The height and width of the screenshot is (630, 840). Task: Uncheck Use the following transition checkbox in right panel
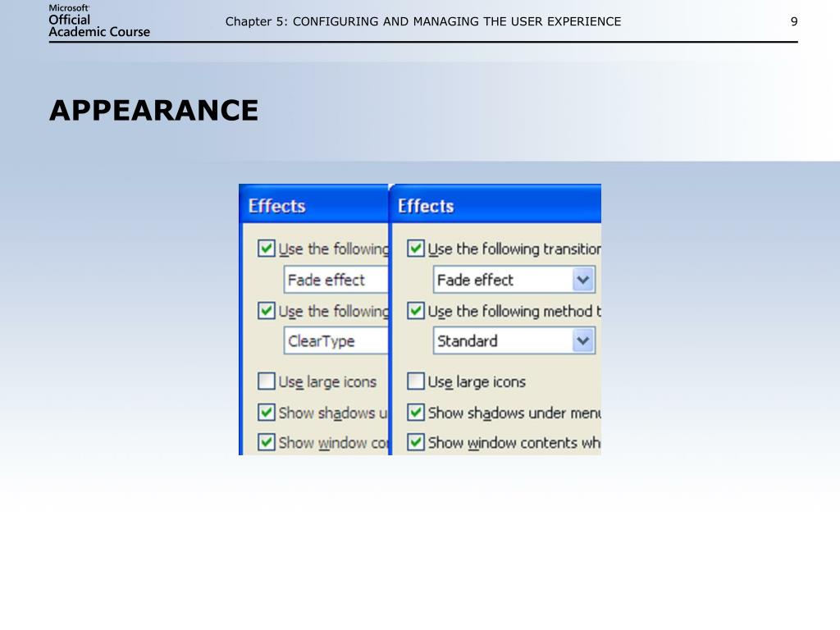[x=416, y=249]
